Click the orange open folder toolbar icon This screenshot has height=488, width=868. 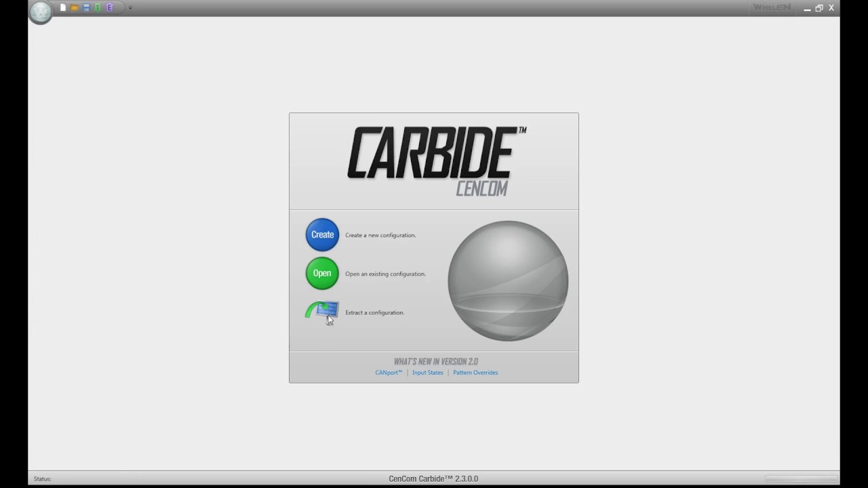(75, 8)
